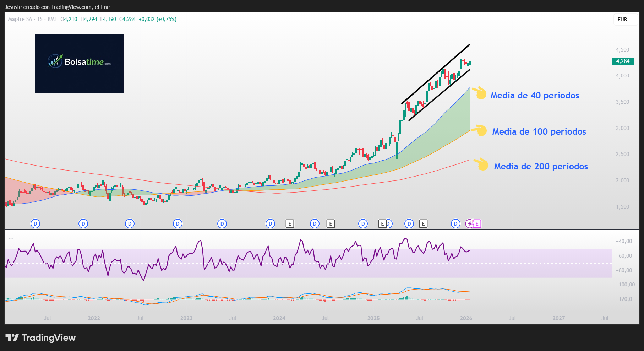Open the EUR currency selector
This screenshot has height=351, width=644.
(625, 20)
